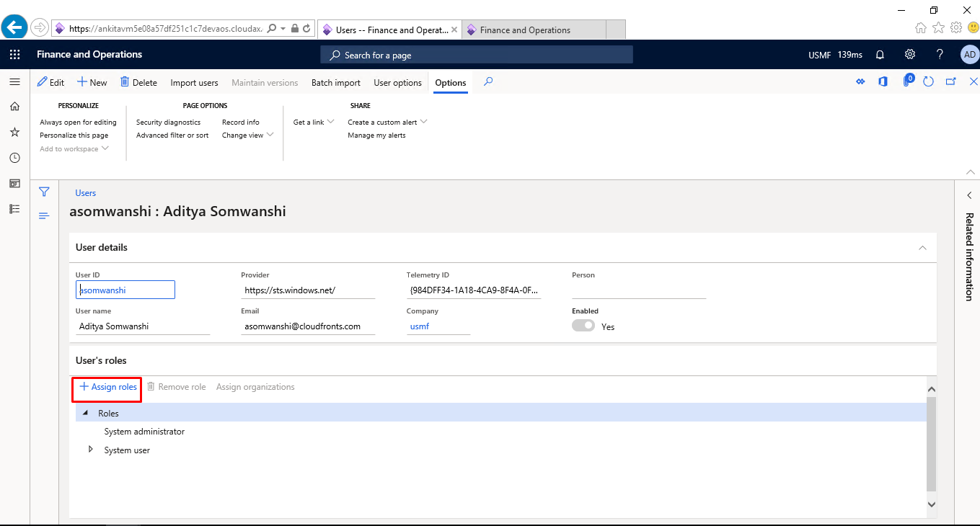Open the Create a custom alert dropdown
Image resolution: width=980 pixels, height=526 pixels.
(x=387, y=122)
